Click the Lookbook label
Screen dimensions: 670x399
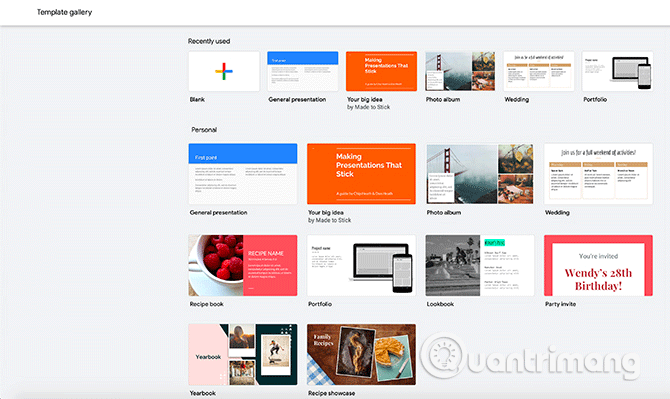(440, 304)
